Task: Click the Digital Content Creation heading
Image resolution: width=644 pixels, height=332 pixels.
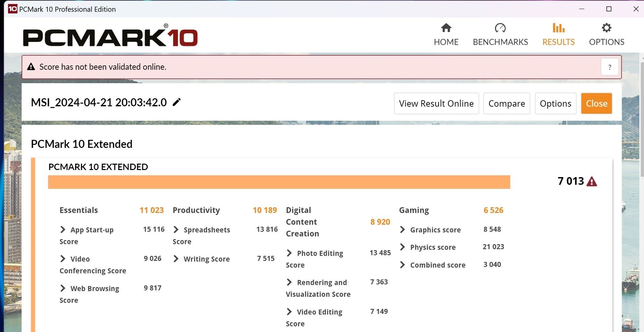Action: [302, 222]
